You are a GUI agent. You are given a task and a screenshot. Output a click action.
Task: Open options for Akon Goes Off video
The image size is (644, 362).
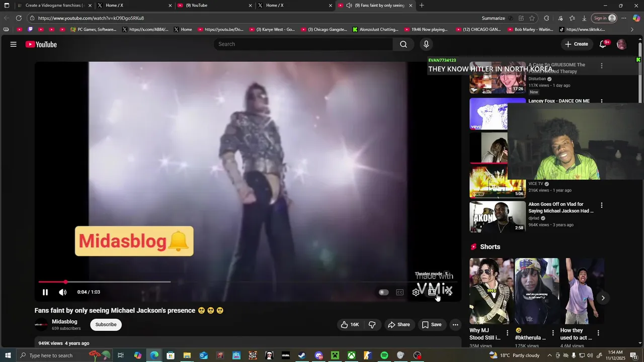(x=602, y=205)
